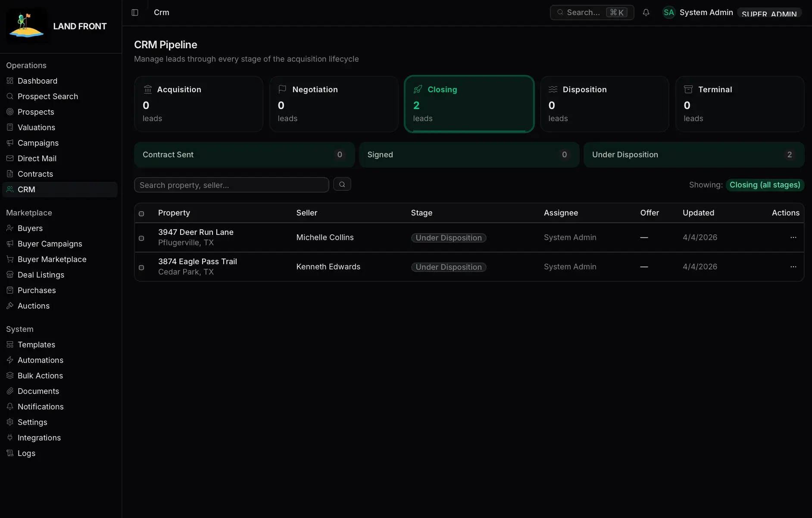Click Under Disposition badge in Michelle Collins row
Image resolution: width=812 pixels, height=518 pixels.
tap(449, 238)
